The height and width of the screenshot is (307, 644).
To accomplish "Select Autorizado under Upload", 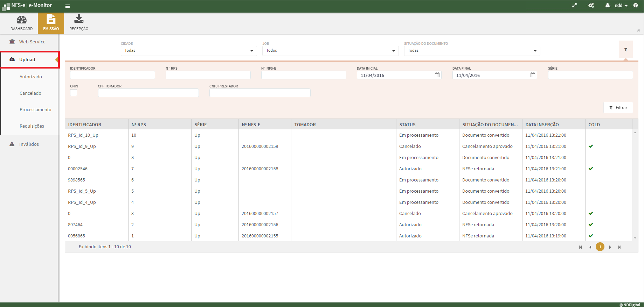I will [x=31, y=77].
